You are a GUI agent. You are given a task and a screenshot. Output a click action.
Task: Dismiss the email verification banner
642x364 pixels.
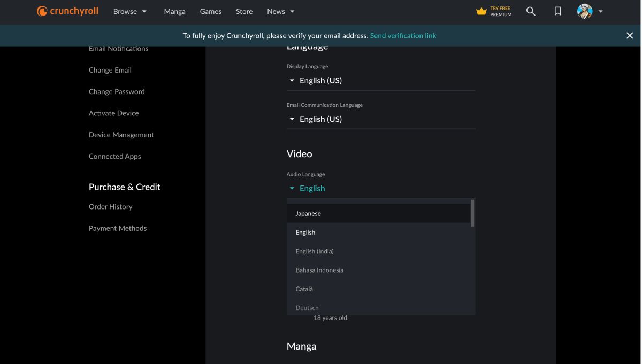pos(630,36)
